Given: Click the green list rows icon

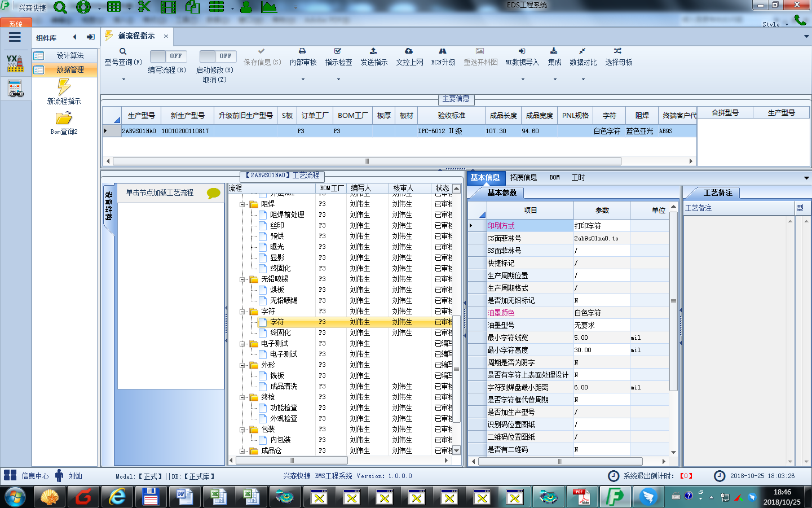Looking at the screenshot, I should pyautogui.click(x=217, y=7).
